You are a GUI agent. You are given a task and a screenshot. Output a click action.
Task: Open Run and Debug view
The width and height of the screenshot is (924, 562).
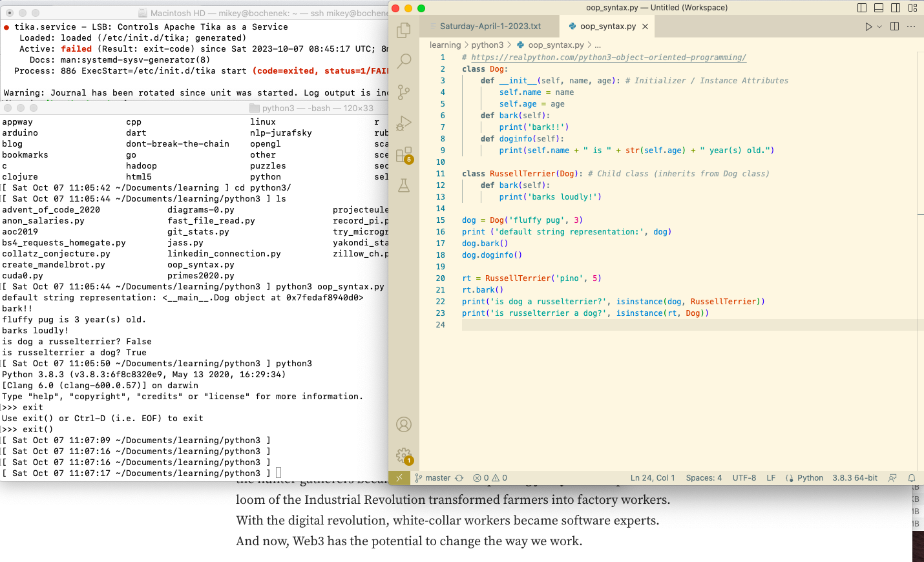click(404, 124)
